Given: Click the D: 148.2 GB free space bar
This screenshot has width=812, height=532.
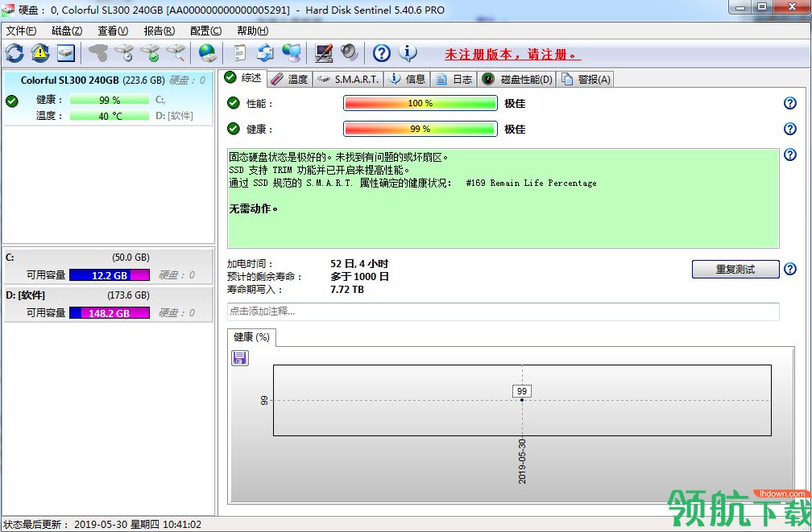Looking at the screenshot, I should (110, 313).
